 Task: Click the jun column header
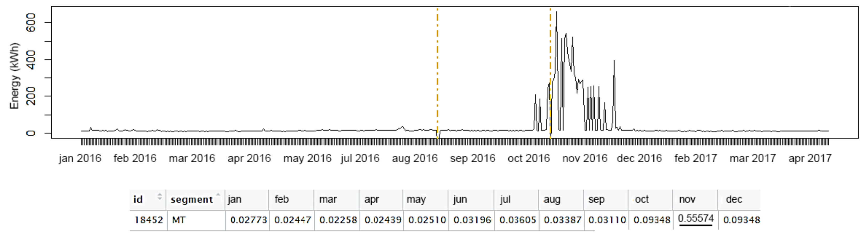click(460, 199)
